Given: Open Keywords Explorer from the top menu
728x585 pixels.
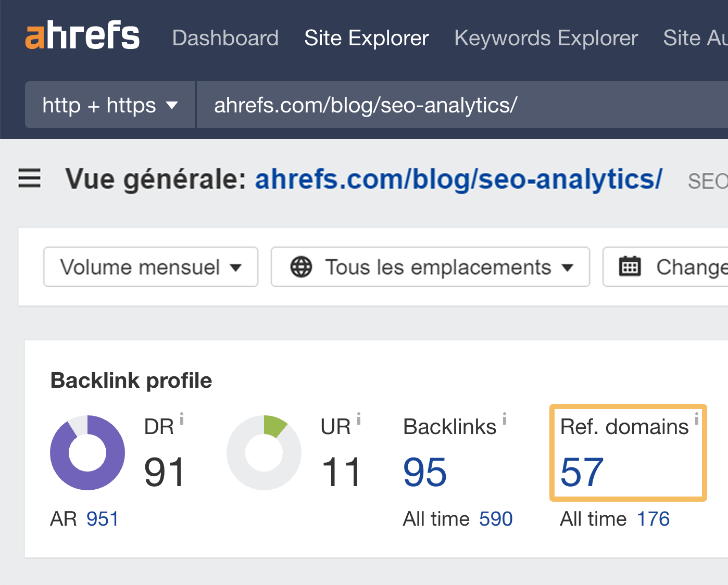Looking at the screenshot, I should (x=546, y=38).
